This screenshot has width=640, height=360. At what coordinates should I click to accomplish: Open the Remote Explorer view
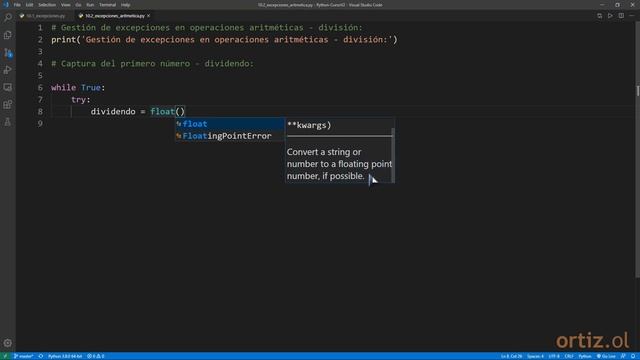point(8,87)
